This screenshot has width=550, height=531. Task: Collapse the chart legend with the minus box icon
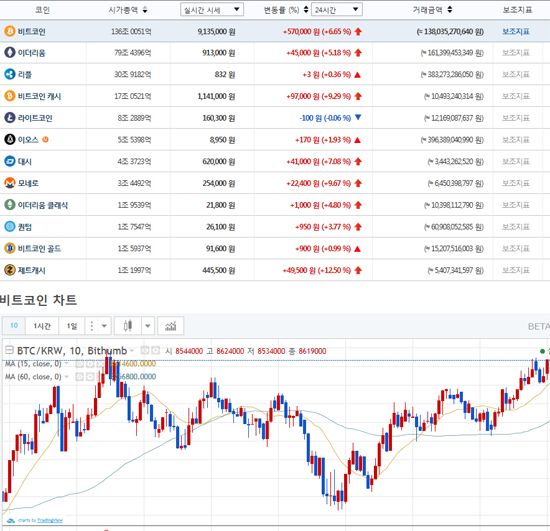[9, 350]
